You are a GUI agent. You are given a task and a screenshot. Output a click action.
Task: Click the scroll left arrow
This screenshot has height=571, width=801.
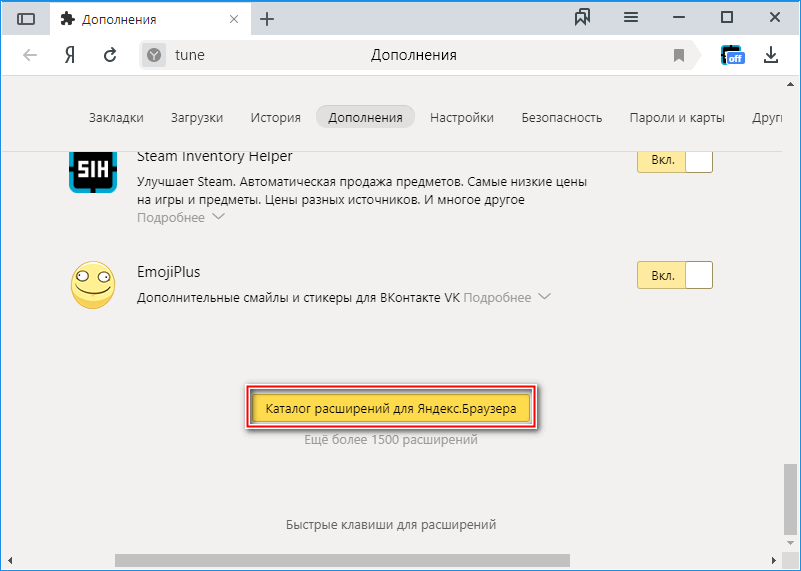[10, 560]
